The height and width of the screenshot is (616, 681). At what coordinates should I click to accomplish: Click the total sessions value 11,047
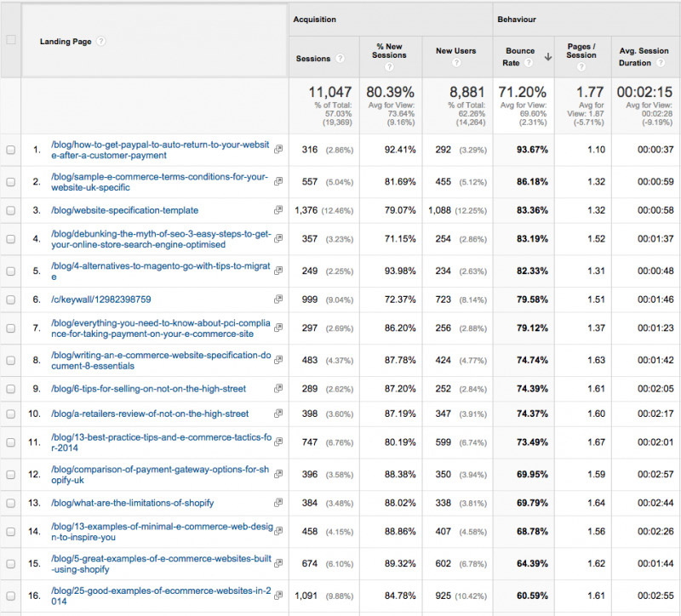330,92
